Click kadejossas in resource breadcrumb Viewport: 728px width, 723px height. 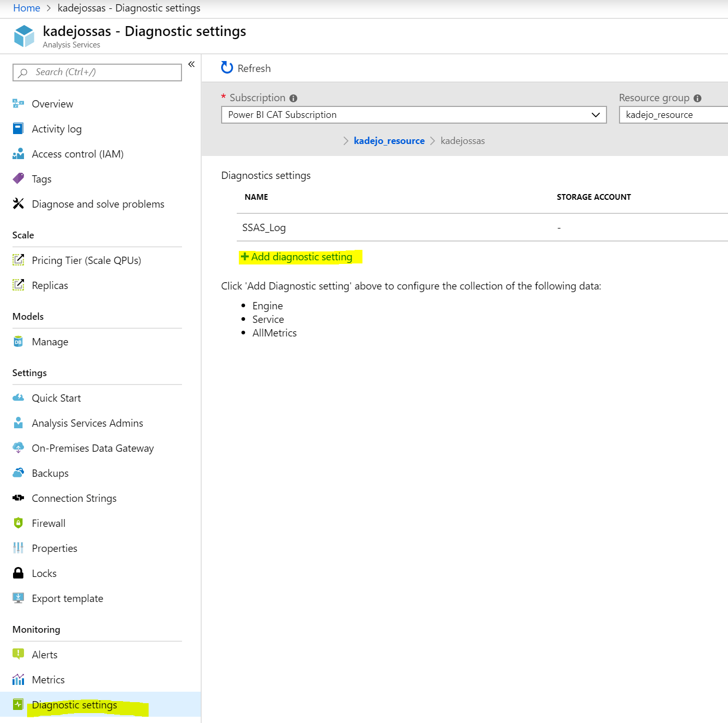(463, 141)
